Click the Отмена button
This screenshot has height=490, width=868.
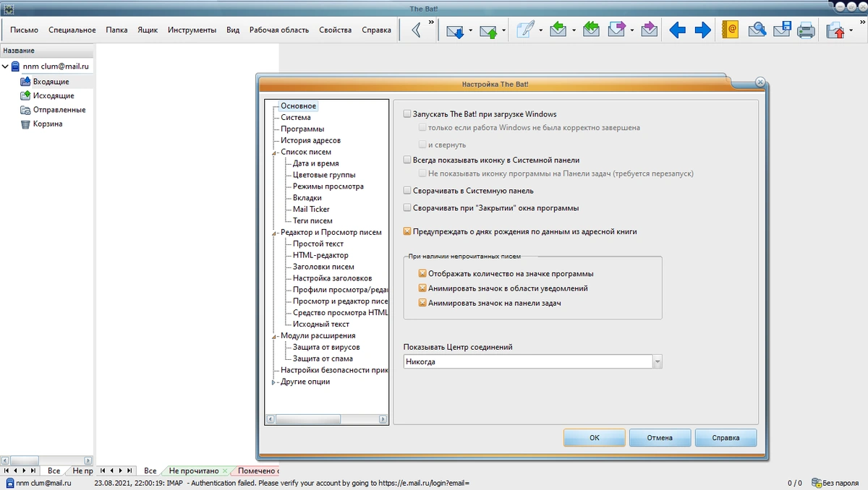click(x=660, y=438)
